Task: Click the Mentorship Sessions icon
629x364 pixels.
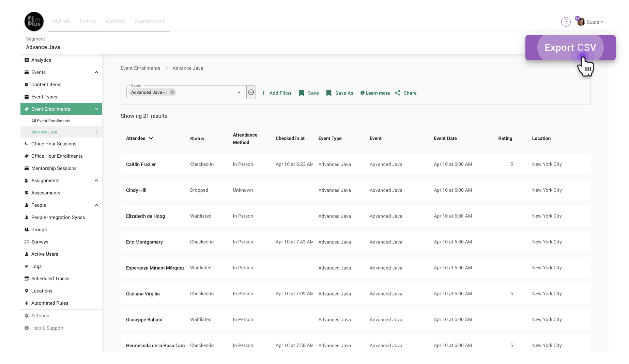Action: pos(27,168)
